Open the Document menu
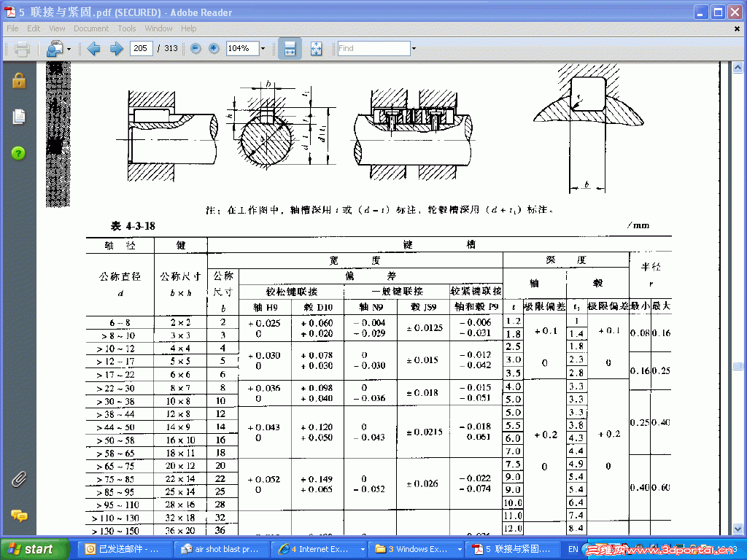 tap(91, 28)
